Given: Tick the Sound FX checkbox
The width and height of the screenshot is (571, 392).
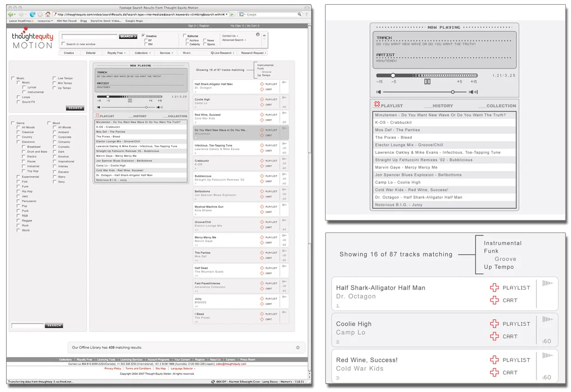Looking at the screenshot, I should click(x=19, y=101).
